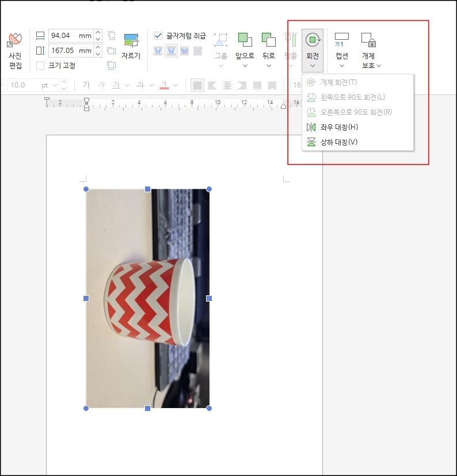457x476 pixels.
Task: Increase width 94.04 with up arrow
Action: point(98,32)
